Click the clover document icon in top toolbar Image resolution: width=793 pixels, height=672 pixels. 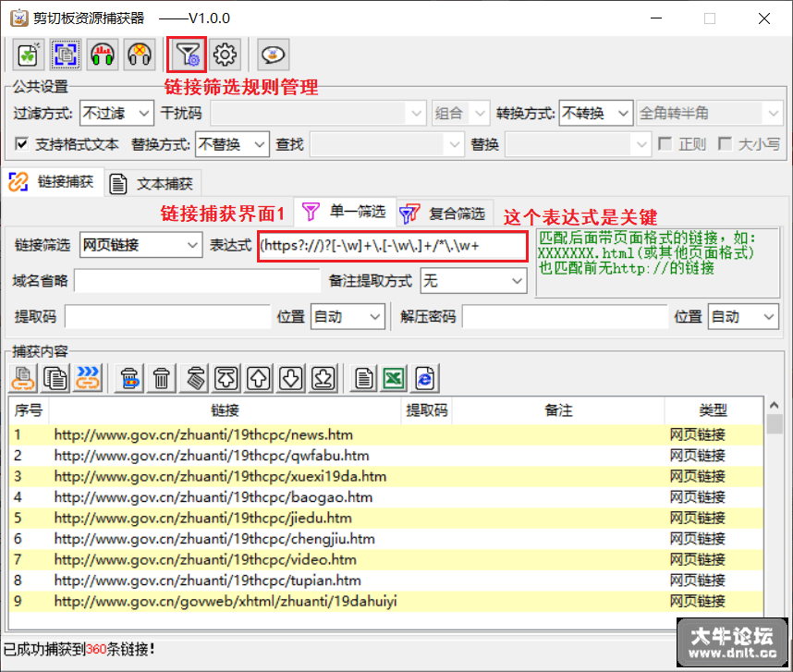(28, 55)
